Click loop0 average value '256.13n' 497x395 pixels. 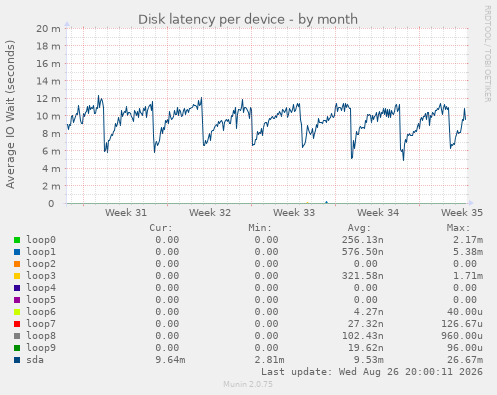coord(363,240)
